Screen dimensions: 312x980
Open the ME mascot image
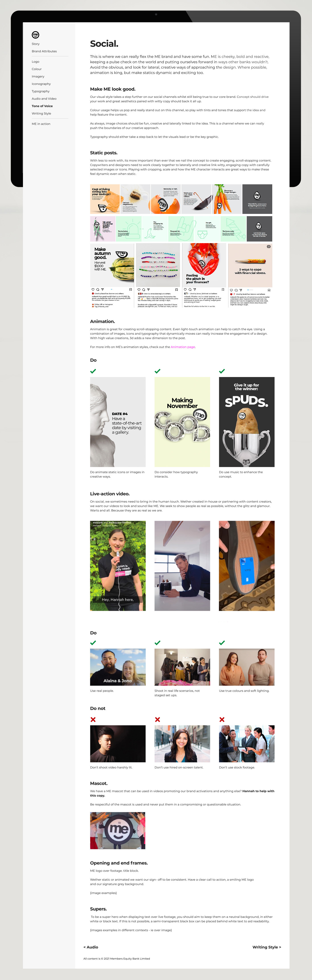[118, 830]
